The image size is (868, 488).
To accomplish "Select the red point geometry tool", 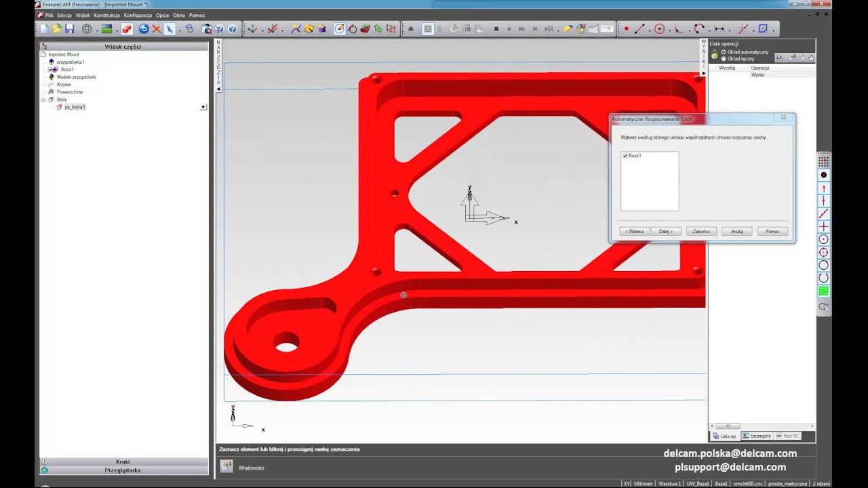I will [626, 29].
